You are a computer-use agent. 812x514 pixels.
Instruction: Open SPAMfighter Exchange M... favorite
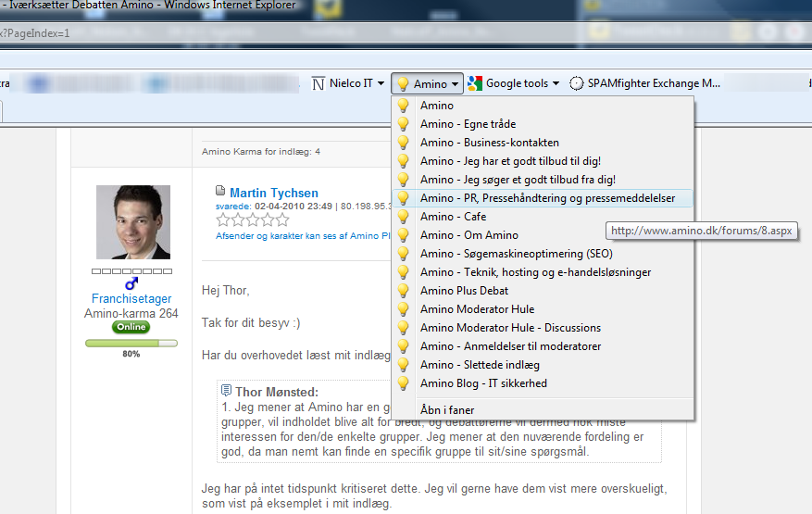pos(644,83)
